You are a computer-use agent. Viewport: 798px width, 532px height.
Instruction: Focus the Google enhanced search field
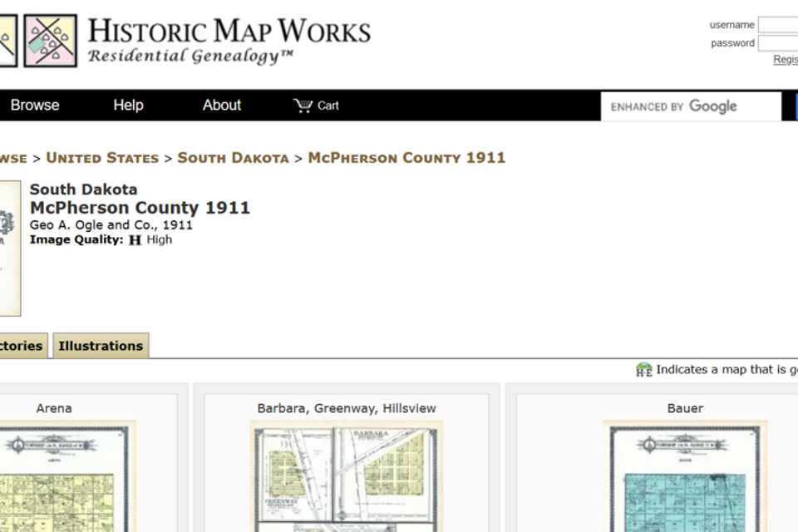(x=691, y=106)
